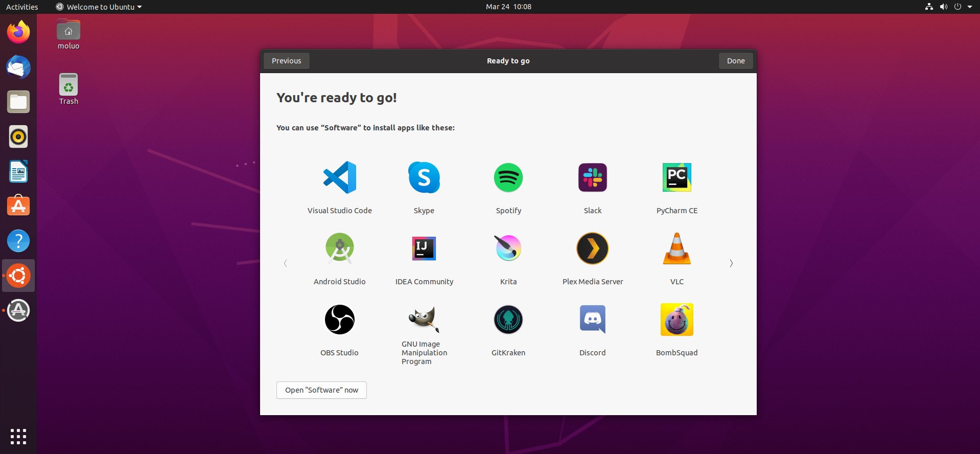Screen dimensions: 980x454
Task: Click the Discord app icon
Action: [593, 320]
